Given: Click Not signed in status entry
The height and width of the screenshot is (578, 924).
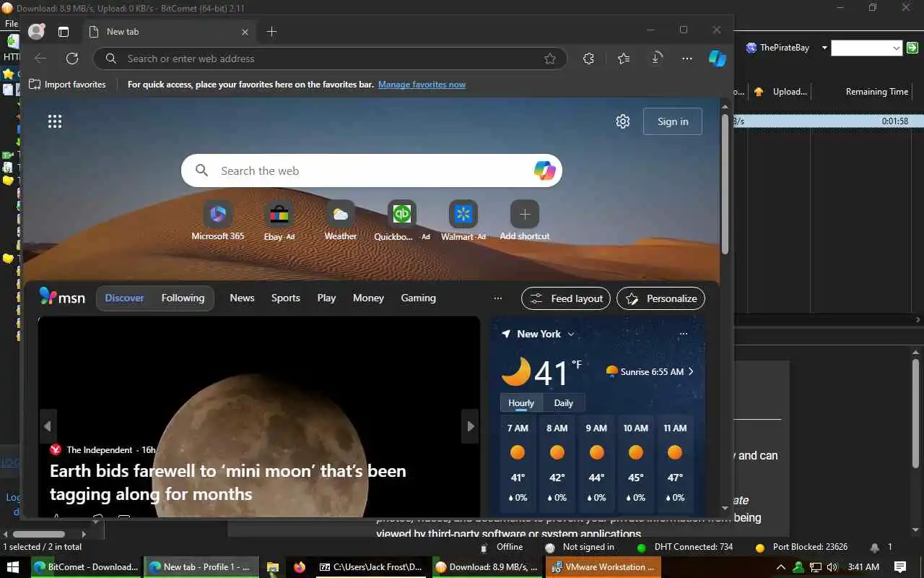Looking at the screenshot, I should (x=580, y=547).
